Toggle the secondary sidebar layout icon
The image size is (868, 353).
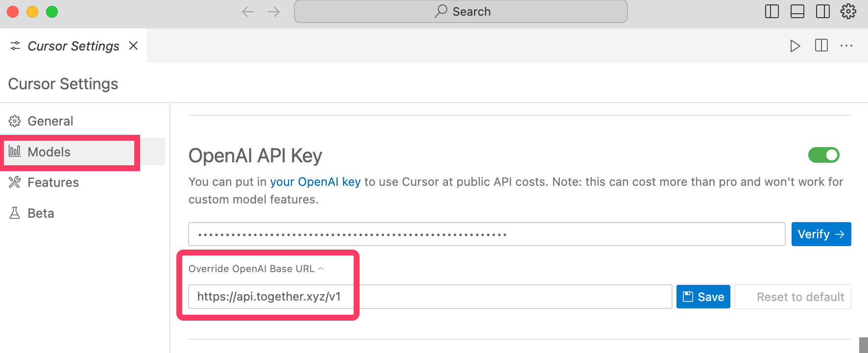coord(823,11)
